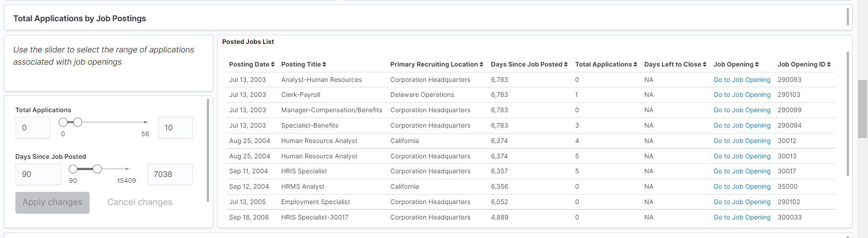Image resolution: width=868 pixels, height=238 pixels.
Task: Click Total Applications slider upper handle
Action: pyautogui.click(x=78, y=122)
